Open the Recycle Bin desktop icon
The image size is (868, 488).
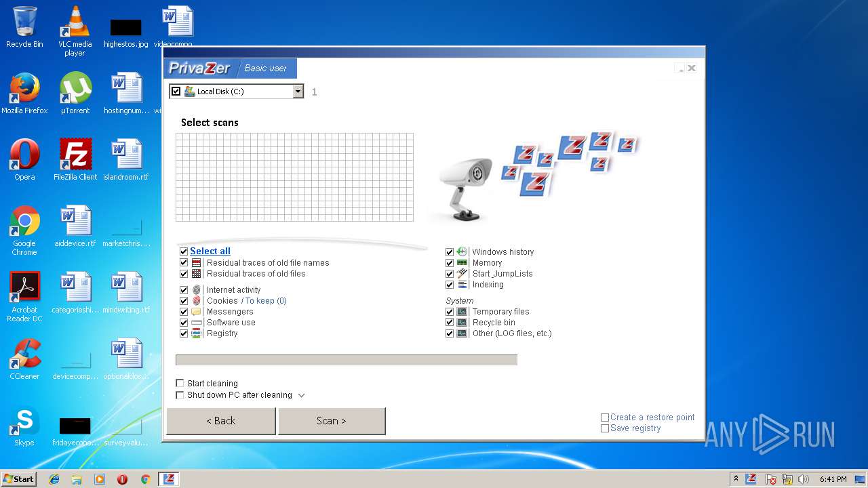(24, 27)
